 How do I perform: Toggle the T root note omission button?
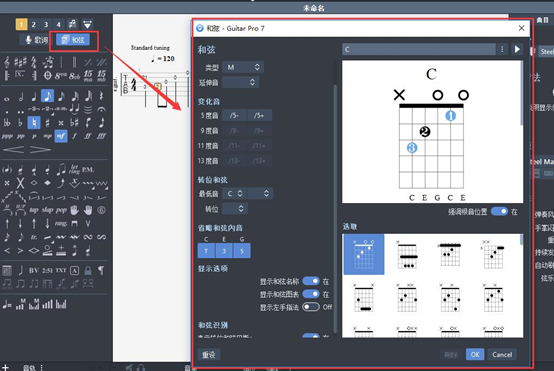point(206,251)
